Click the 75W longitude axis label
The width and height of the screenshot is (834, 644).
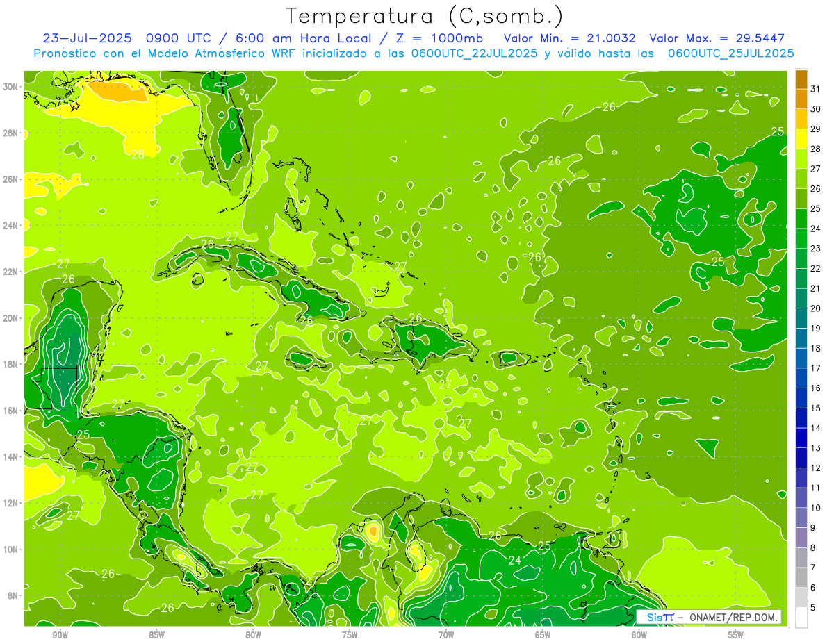tap(350, 636)
